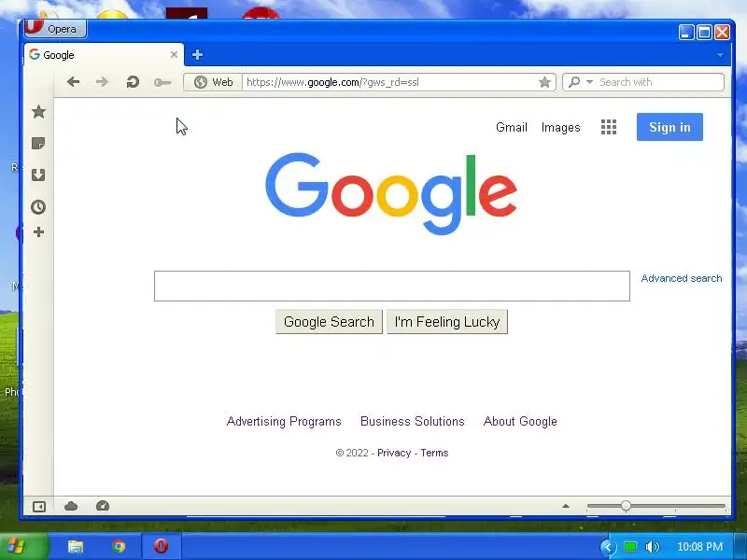
Task: Open the Notes sidebar panel
Action: click(x=38, y=144)
